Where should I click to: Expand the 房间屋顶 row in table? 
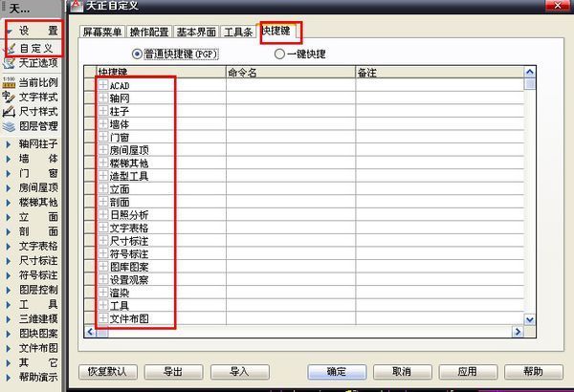(103, 150)
